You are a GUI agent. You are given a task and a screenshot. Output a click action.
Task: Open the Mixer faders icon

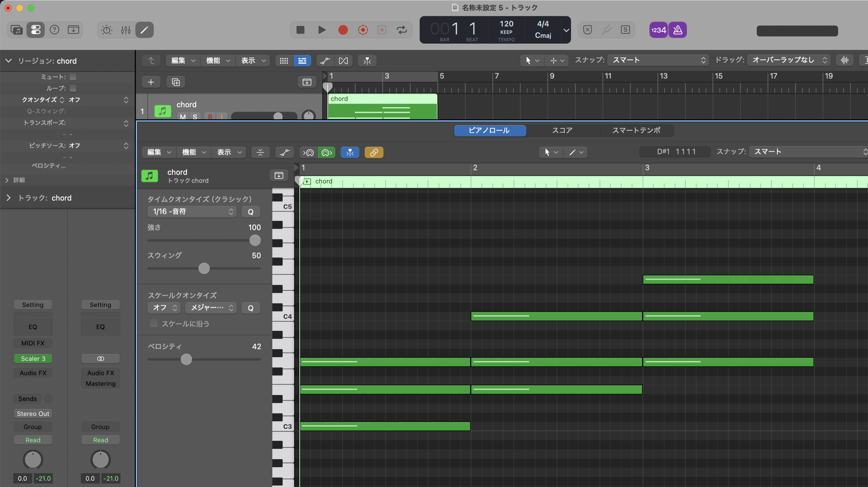pyautogui.click(x=125, y=30)
